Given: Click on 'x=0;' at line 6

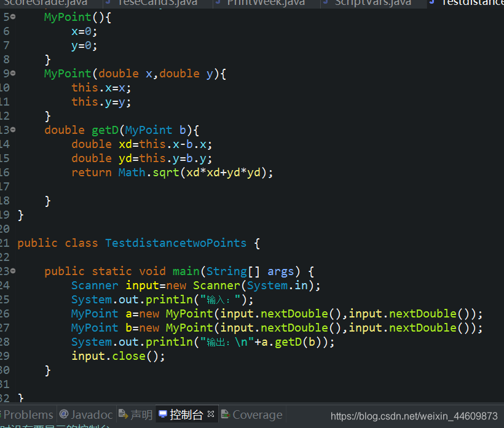Looking at the screenshot, I should [x=84, y=31].
